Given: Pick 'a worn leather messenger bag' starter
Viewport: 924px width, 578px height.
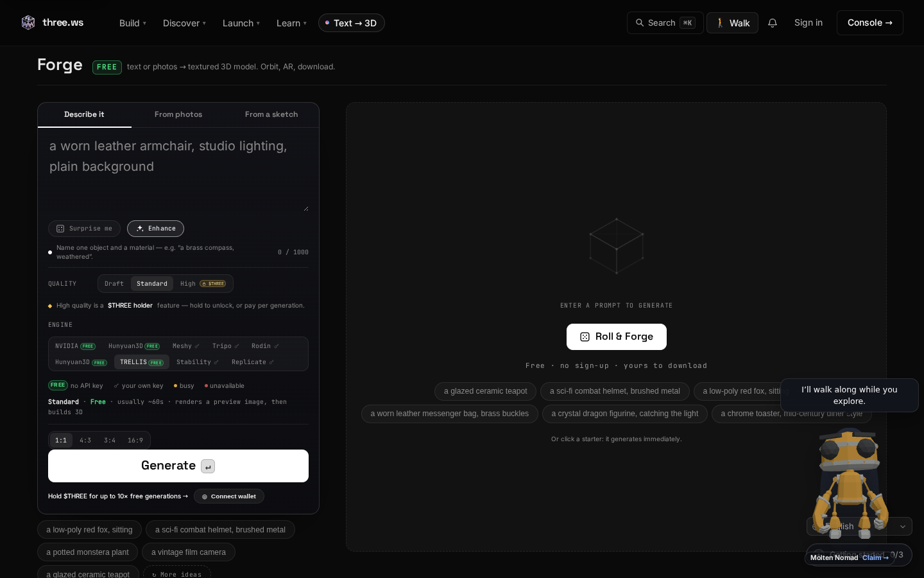Looking at the screenshot, I should (450, 414).
